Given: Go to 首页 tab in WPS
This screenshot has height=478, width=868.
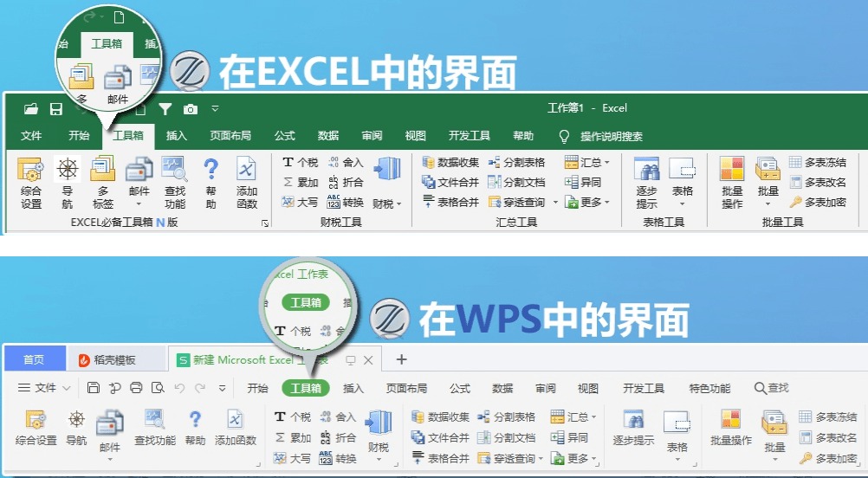Looking at the screenshot, I should coord(35,359).
